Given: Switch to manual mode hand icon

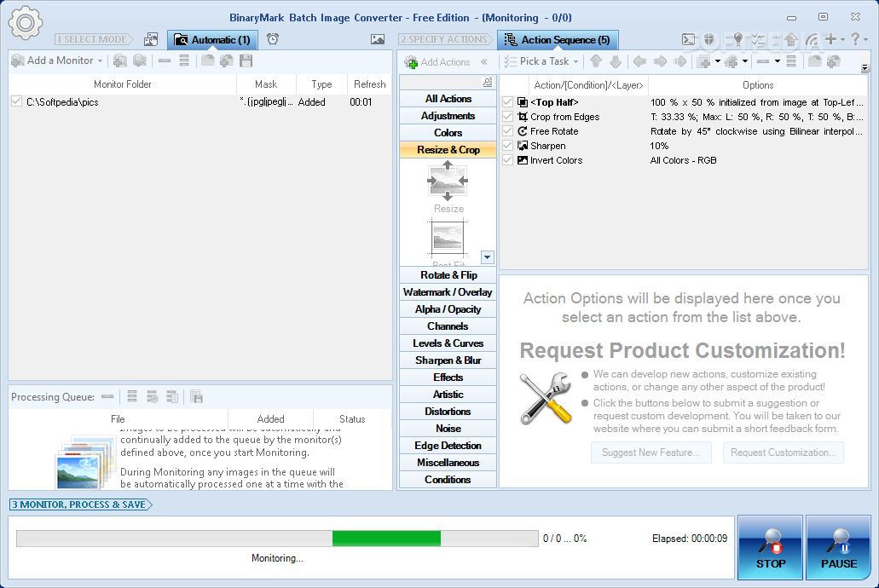Looking at the screenshot, I should click(151, 39).
